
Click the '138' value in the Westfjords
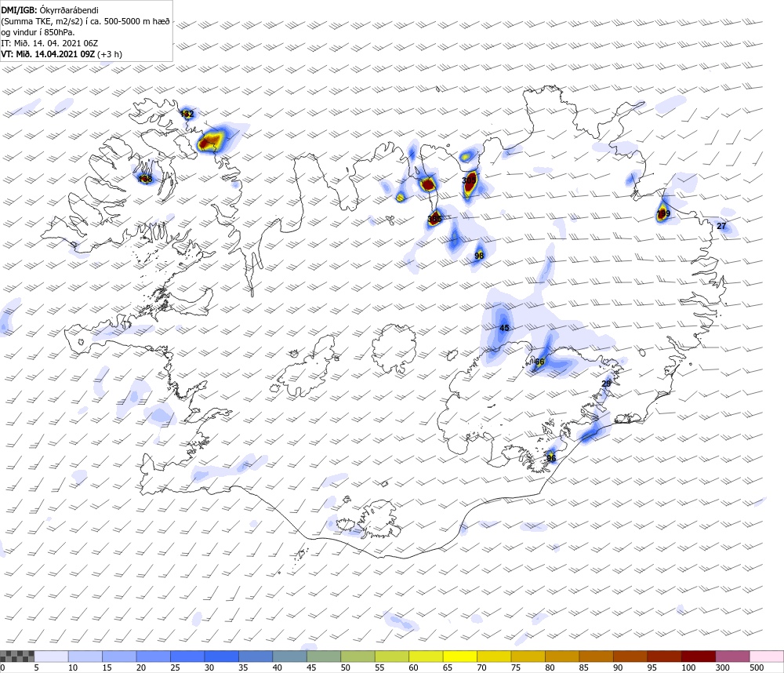146,179
